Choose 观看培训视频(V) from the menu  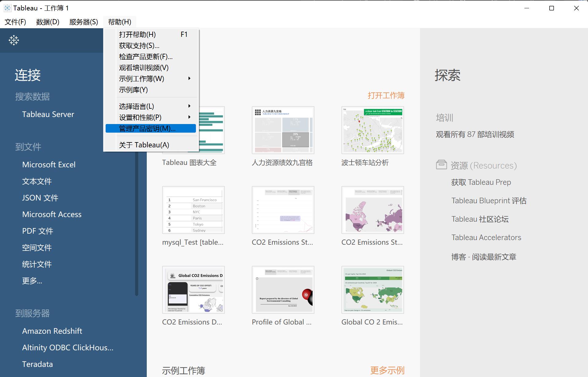click(x=151, y=68)
